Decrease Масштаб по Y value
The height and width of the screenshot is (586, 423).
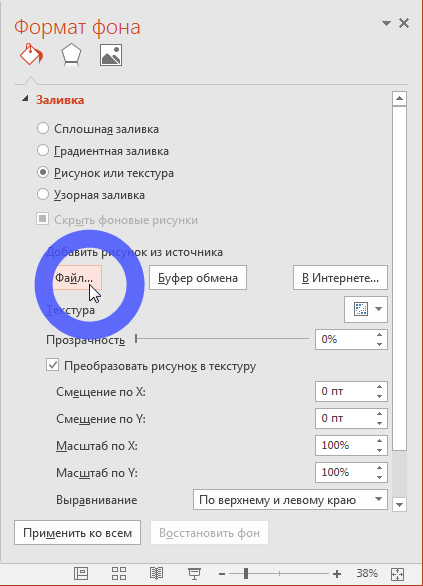[379, 477]
